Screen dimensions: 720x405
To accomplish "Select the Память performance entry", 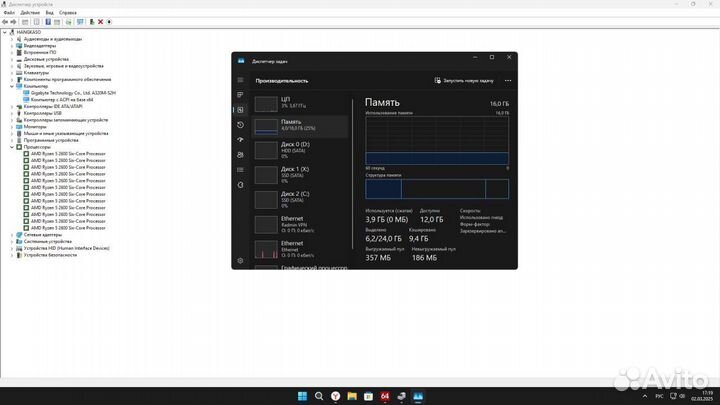I will [x=301, y=126].
